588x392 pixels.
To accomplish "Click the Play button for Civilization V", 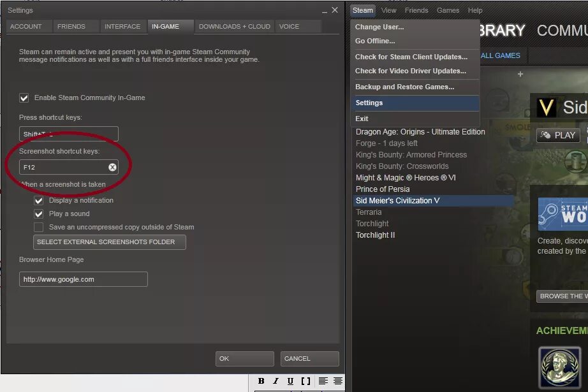I will point(559,135).
